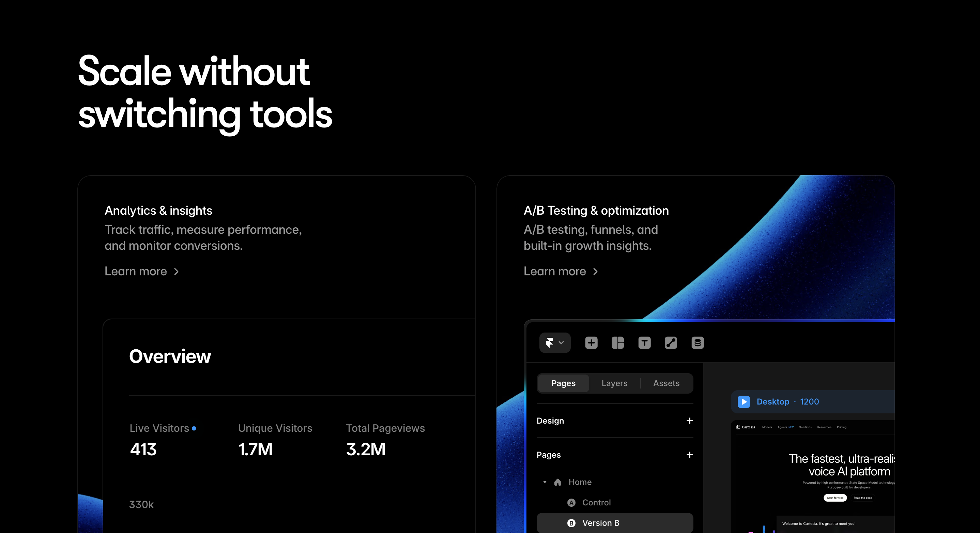This screenshot has width=980, height=533.
Task: Open the Framer logo dropdown menu
Action: point(555,343)
